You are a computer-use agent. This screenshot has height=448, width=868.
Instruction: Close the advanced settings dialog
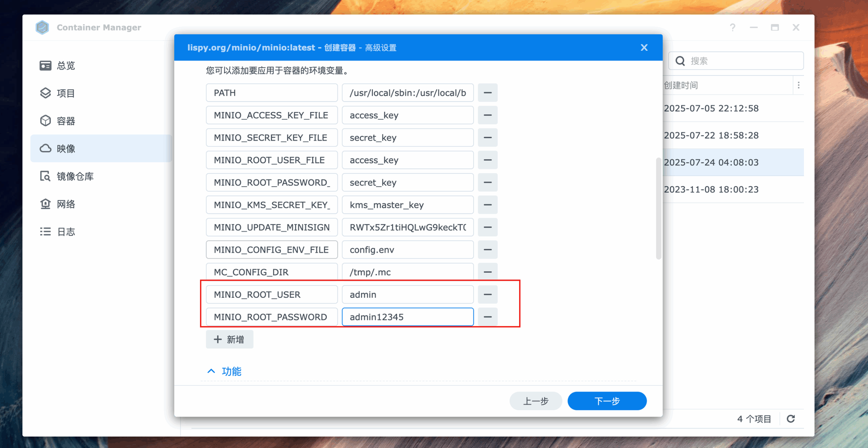pyautogui.click(x=644, y=47)
